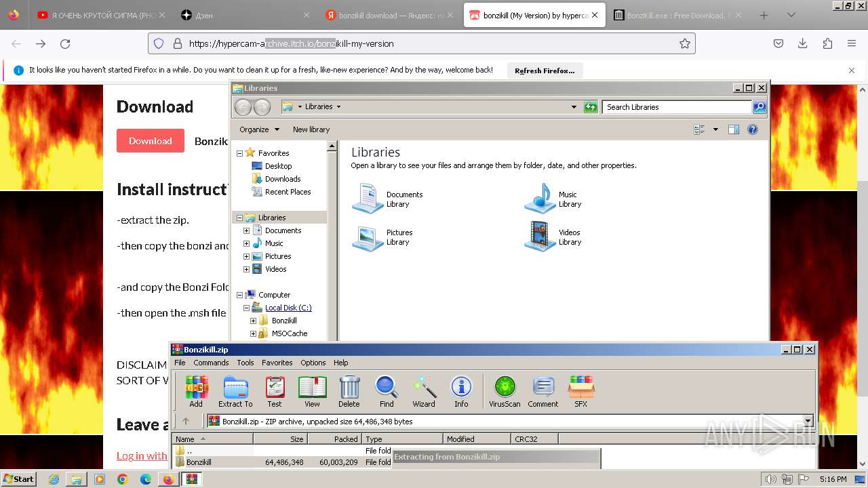Go up one level in WinRAR
The image size is (868, 488).
click(186, 421)
